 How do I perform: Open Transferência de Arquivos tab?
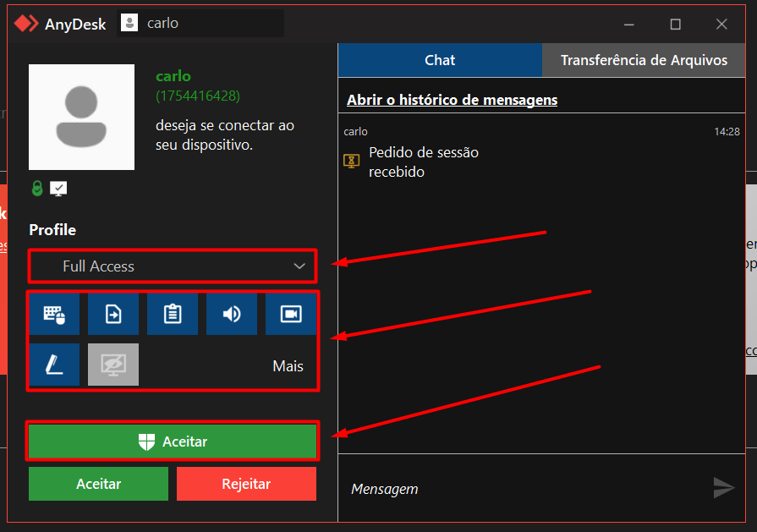pyautogui.click(x=644, y=60)
